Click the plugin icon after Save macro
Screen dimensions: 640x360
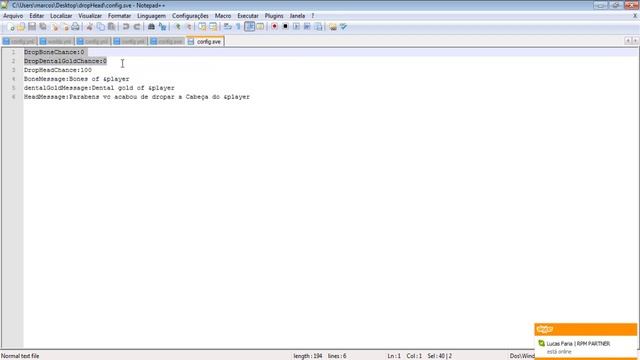coord(333,27)
